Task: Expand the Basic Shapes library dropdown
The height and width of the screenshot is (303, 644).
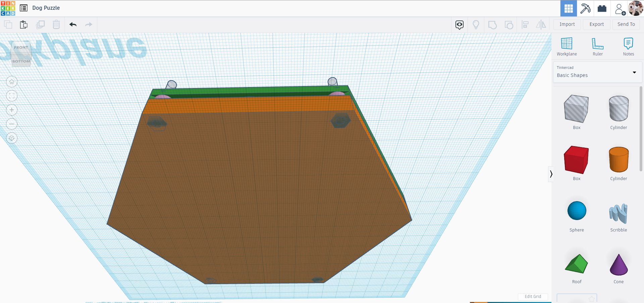Action: tap(597, 72)
